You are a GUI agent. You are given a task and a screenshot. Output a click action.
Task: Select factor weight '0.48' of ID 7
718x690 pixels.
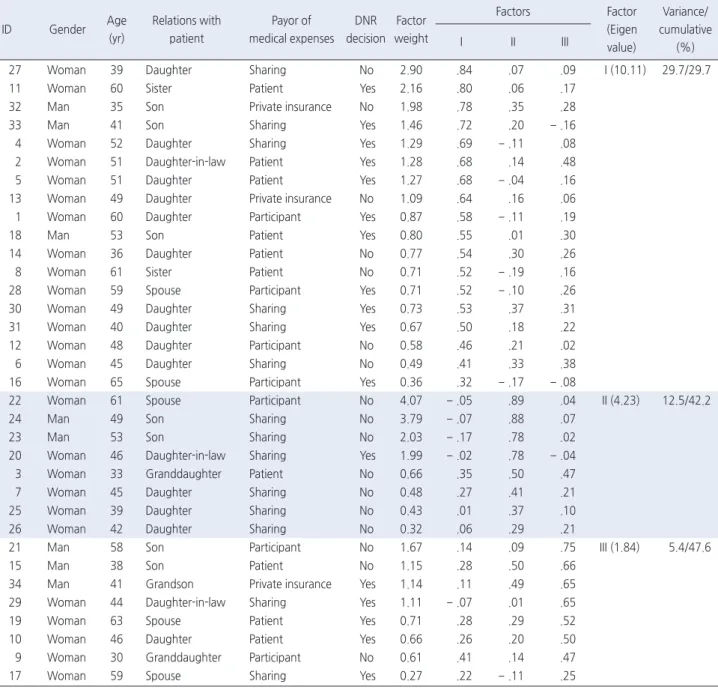click(411, 492)
